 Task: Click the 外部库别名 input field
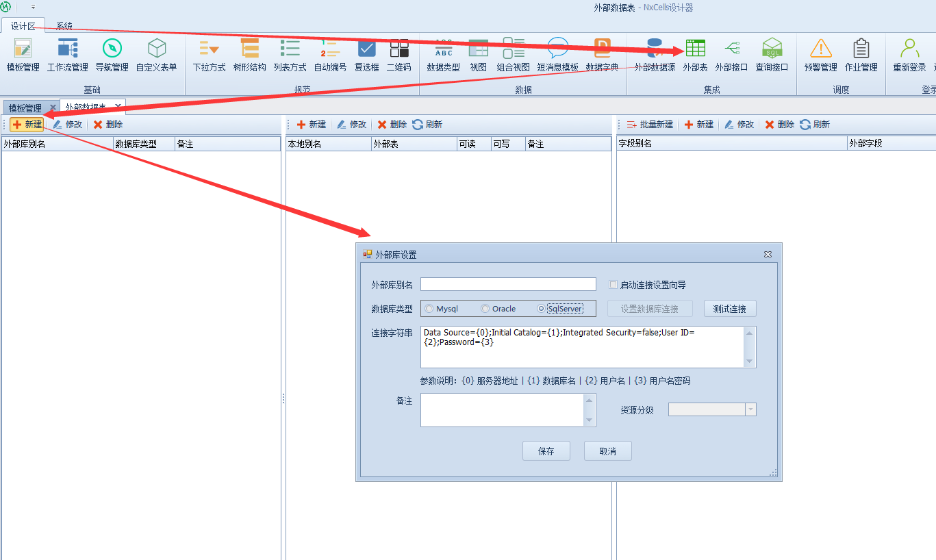pos(508,284)
